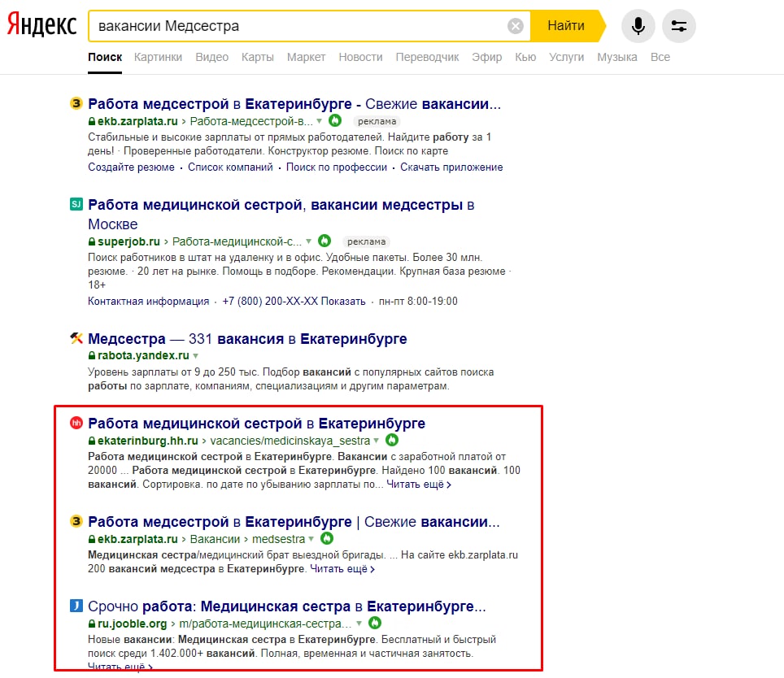The image size is (784, 678).
Task: Open Срочно работа: Медицинская сестра в Екатеринбурге
Action: [286, 606]
